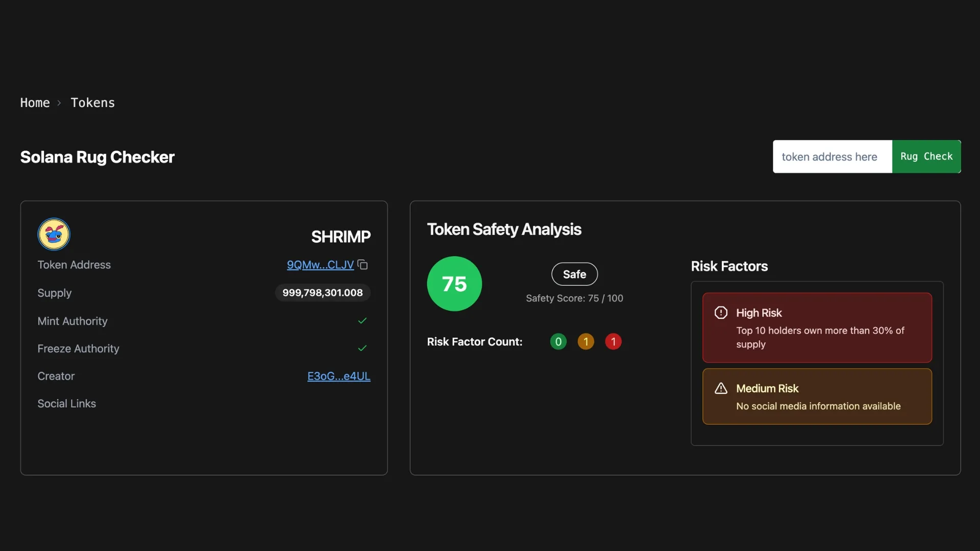980x551 pixels.
Task: Open the 9QMw...CLJV token address link
Action: (320, 265)
